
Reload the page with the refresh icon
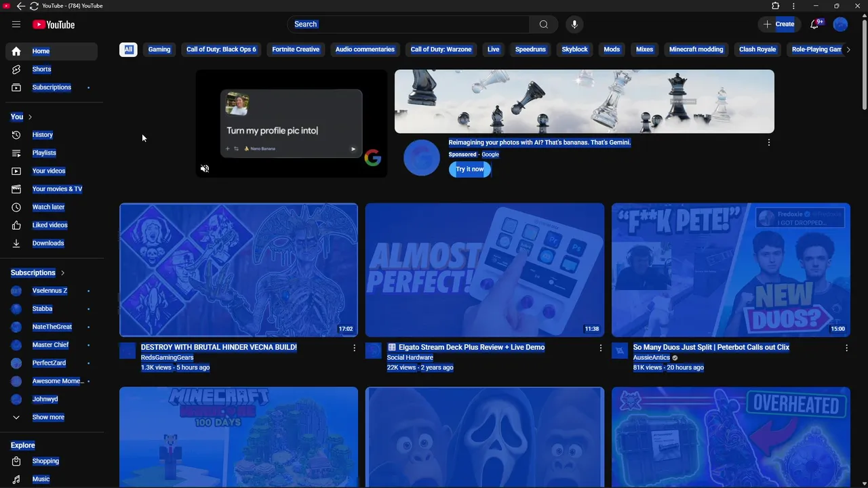34,6
